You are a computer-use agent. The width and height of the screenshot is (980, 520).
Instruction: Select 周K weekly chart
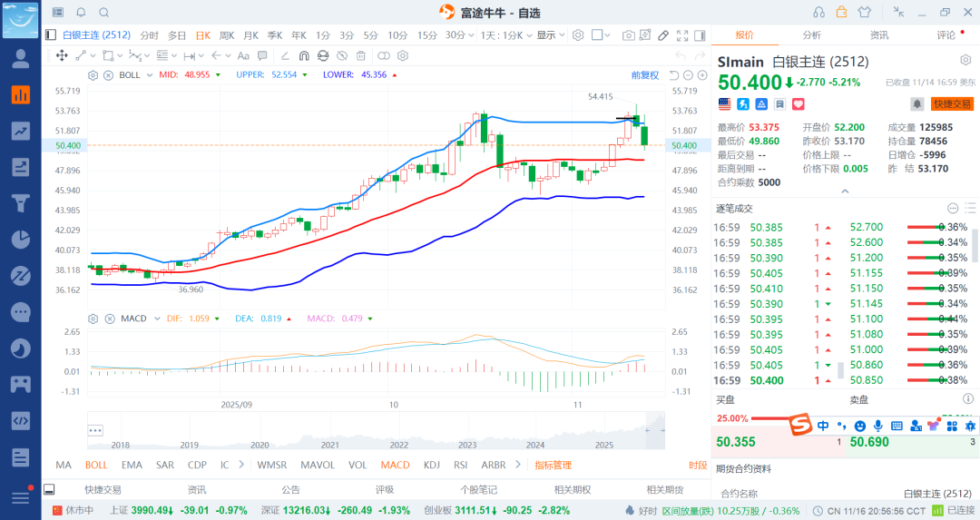pos(227,35)
